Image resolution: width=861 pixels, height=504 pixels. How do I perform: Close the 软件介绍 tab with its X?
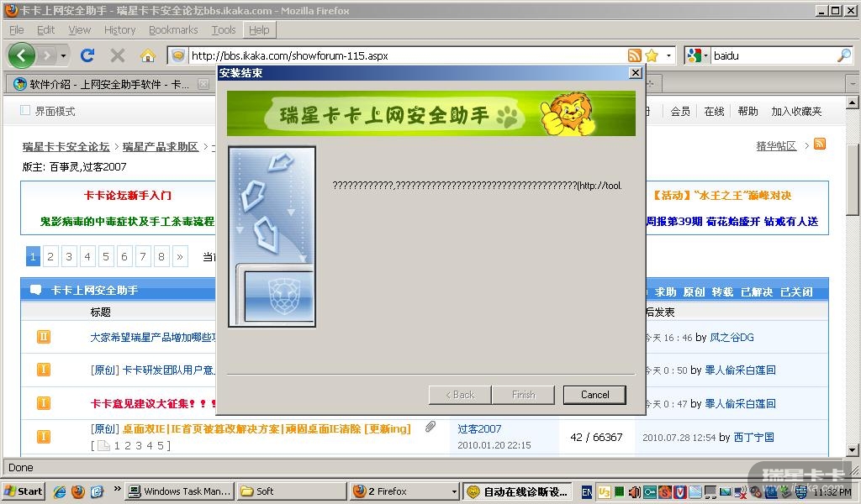point(203,84)
